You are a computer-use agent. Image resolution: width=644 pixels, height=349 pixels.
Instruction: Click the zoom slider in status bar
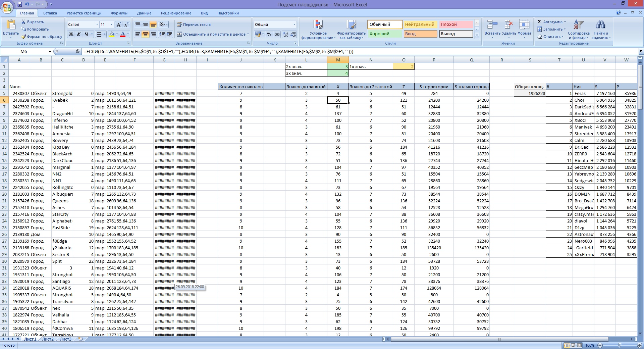coord(619,345)
